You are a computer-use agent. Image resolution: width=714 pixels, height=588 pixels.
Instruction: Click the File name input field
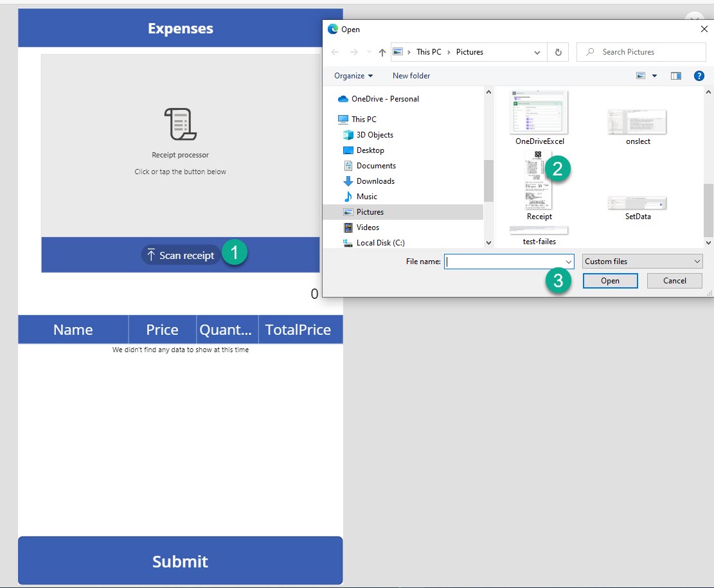click(504, 262)
